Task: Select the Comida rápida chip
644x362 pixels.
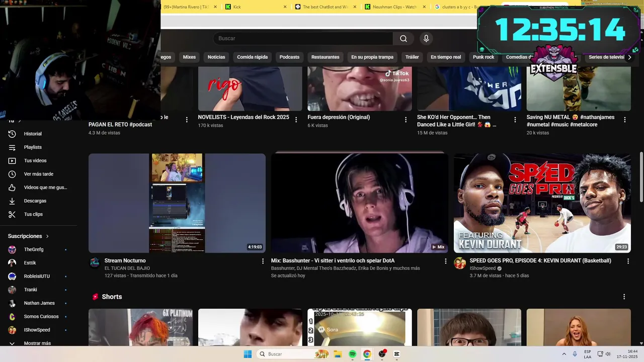Action: [x=253, y=57]
